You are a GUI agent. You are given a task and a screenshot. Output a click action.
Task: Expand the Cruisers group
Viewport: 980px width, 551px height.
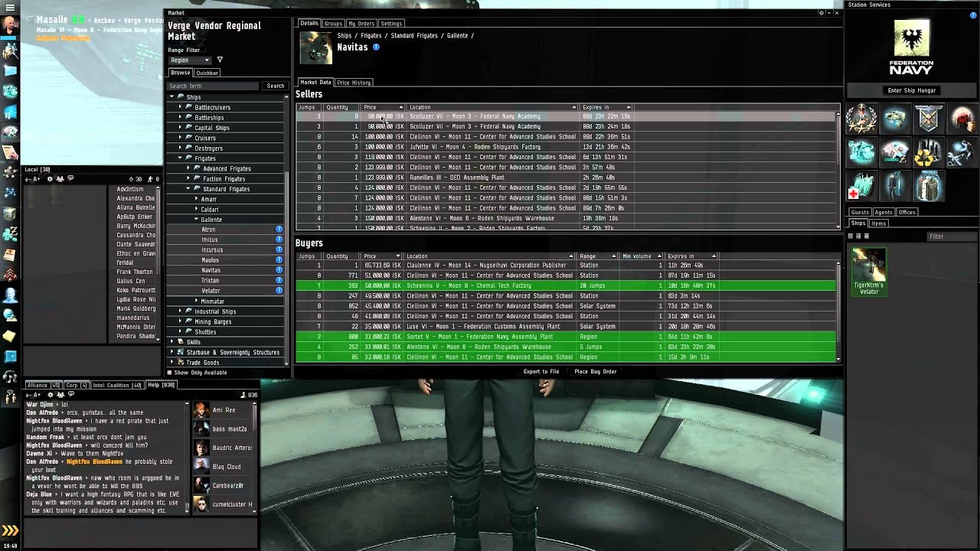point(180,138)
